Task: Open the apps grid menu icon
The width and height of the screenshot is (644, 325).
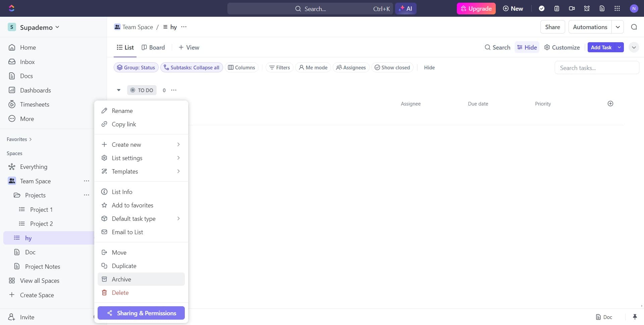Action: tap(617, 8)
